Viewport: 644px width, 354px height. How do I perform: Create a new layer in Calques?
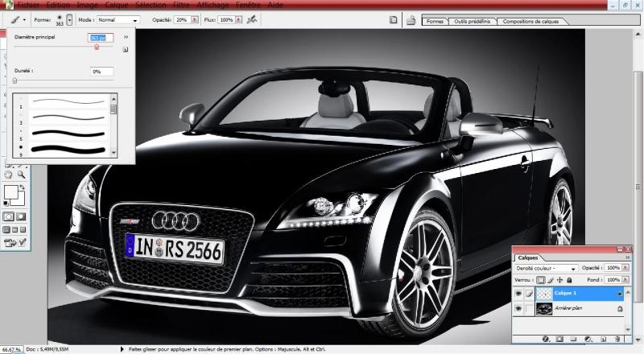(x=603, y=340)
